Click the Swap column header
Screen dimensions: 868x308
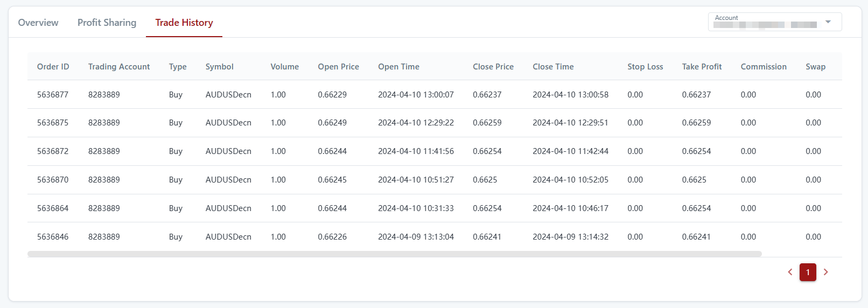815,67
